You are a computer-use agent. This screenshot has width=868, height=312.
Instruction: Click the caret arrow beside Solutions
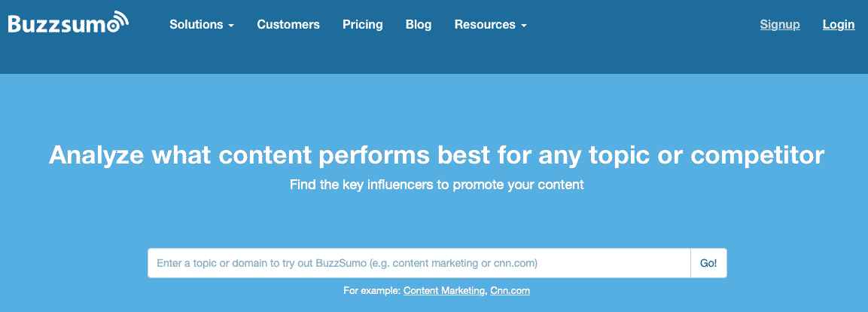click(231, 26)
